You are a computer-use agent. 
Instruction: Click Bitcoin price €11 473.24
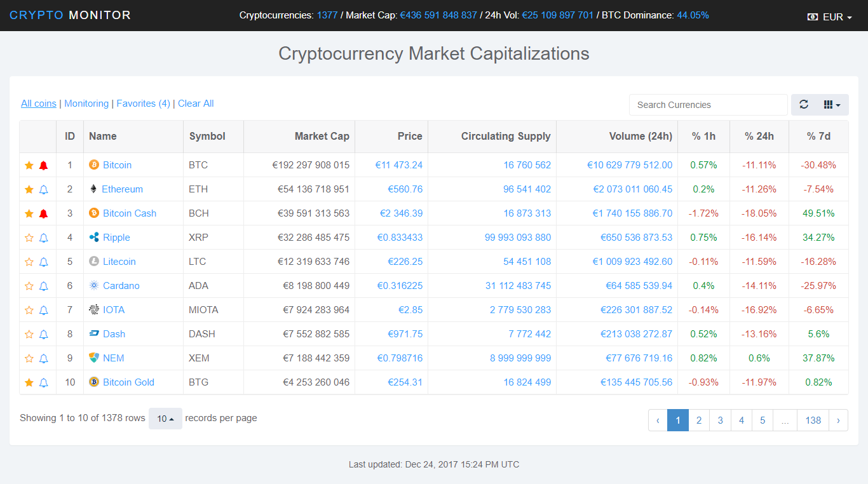(x=399, y=165)
